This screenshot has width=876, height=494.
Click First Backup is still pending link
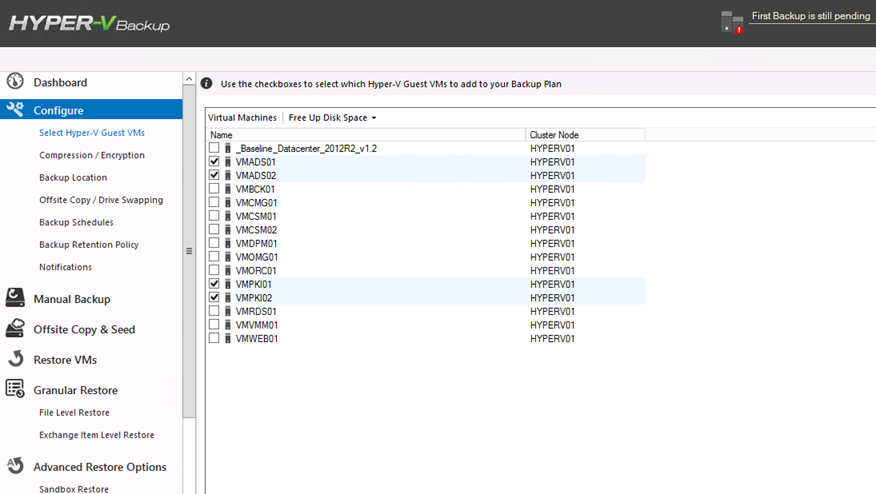tap(811, 16)
